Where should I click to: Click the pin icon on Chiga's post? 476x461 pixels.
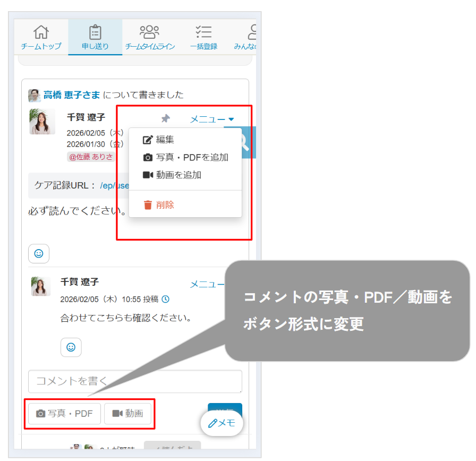pyautogui.click(x=166, y=119)
